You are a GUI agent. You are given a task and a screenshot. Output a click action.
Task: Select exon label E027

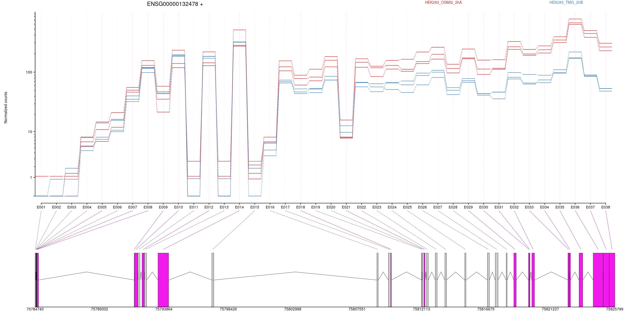438,207
